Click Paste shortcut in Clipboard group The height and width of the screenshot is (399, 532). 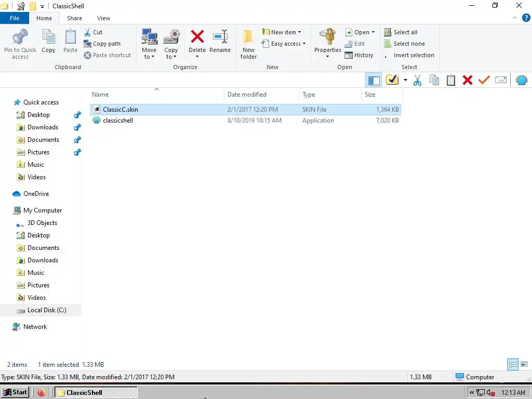tap(107, 55)
